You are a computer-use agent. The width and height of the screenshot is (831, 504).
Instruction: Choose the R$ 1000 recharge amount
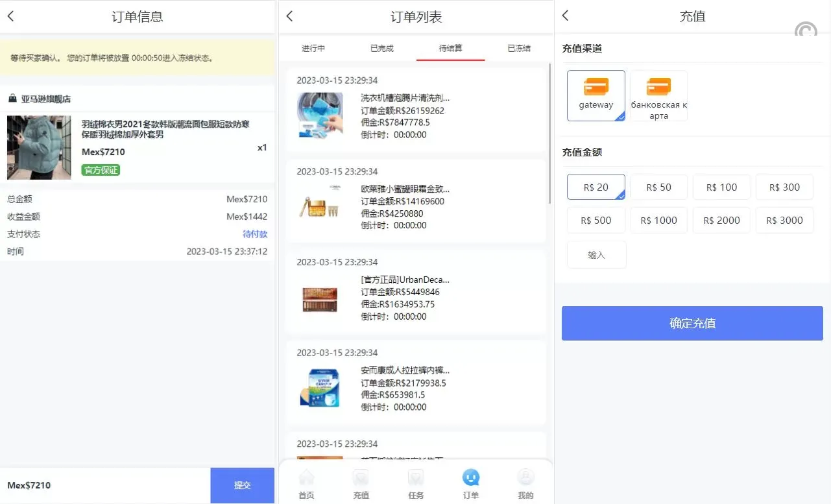click(659, 220)
